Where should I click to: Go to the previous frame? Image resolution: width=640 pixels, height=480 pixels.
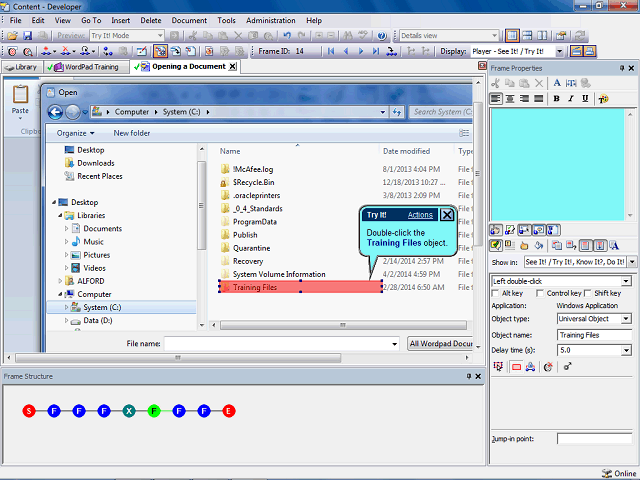(346, 51)
